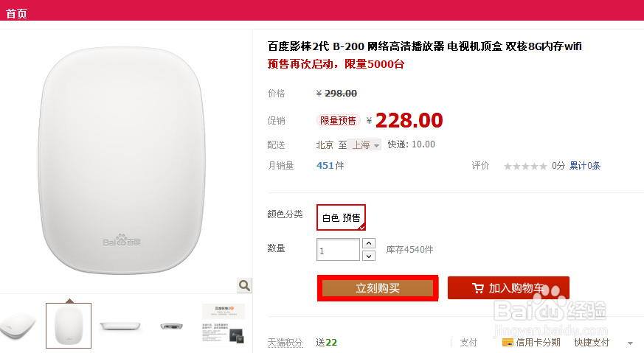This screenshot has width=644, height=353.
Task: Go to the 首页 tab
Action: 16,14
